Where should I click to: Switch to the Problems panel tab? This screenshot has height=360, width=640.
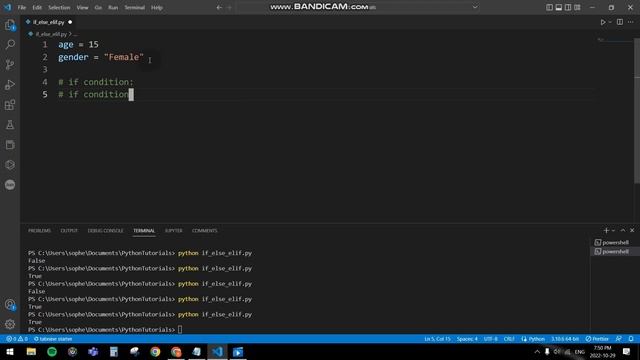[x=39, y=231]
